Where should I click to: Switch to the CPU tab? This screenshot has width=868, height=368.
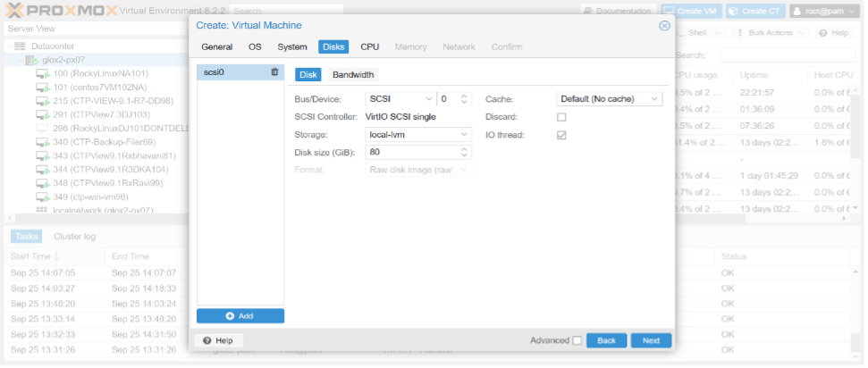coord(370,47)
